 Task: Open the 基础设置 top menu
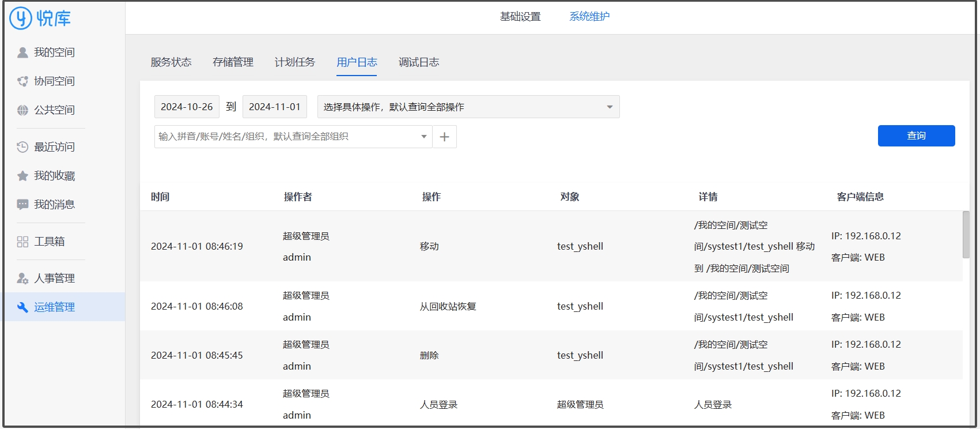pyautogui.click(x=520, y=17)
